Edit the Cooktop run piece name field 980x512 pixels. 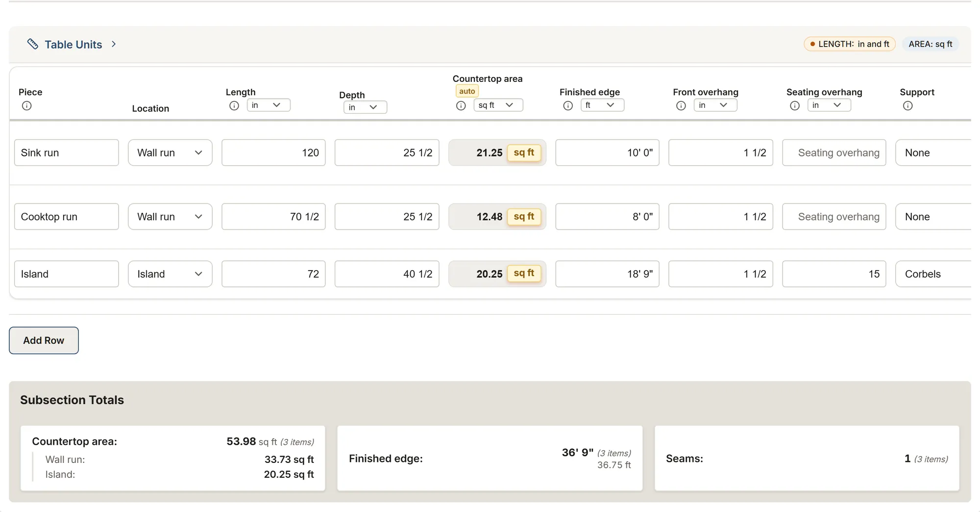coord(67,217)
